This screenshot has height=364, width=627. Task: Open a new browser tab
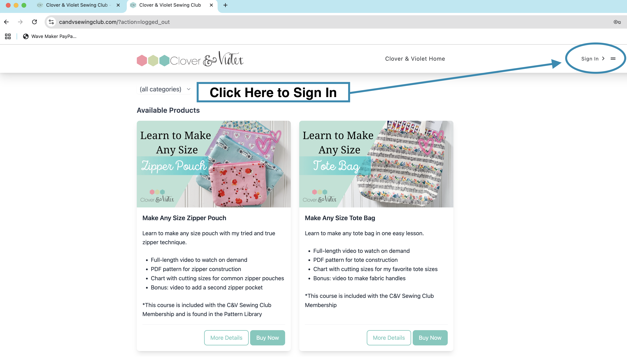coord(225,5)
